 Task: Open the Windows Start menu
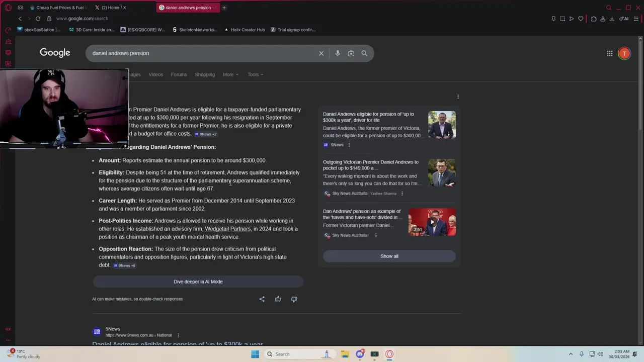[255, 354]
